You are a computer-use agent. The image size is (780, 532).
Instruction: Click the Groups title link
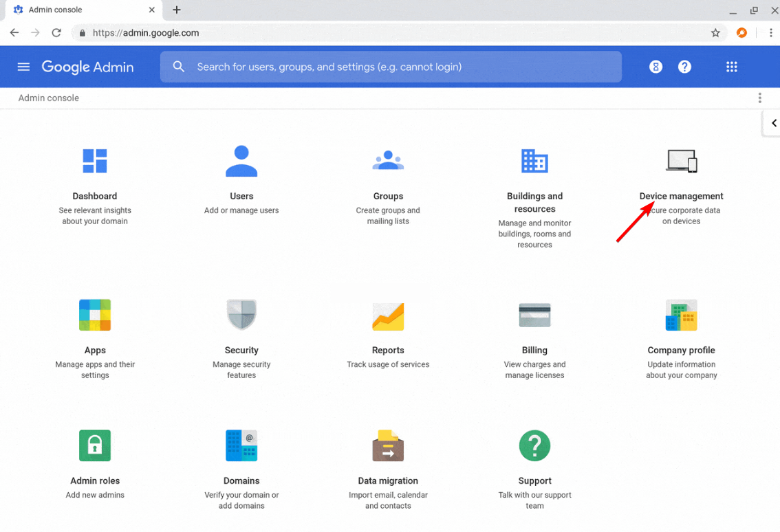click(x=388, y=196)
